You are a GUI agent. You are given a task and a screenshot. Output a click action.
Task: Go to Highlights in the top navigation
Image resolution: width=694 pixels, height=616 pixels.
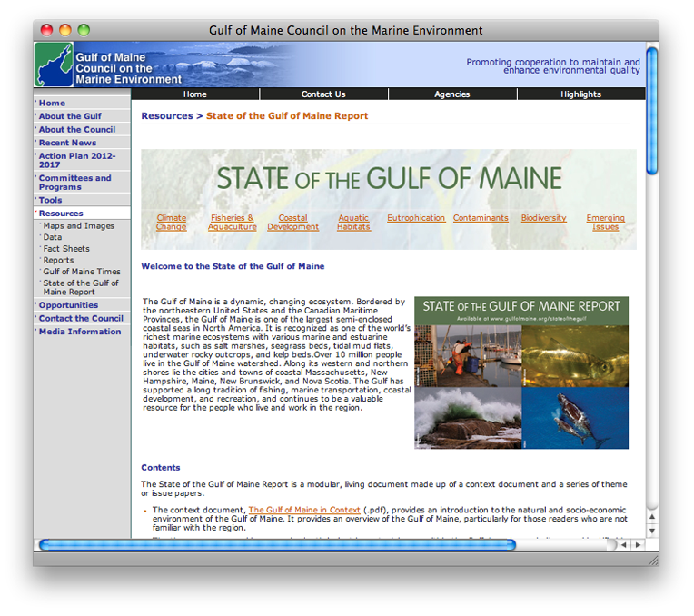coord(580,94)
